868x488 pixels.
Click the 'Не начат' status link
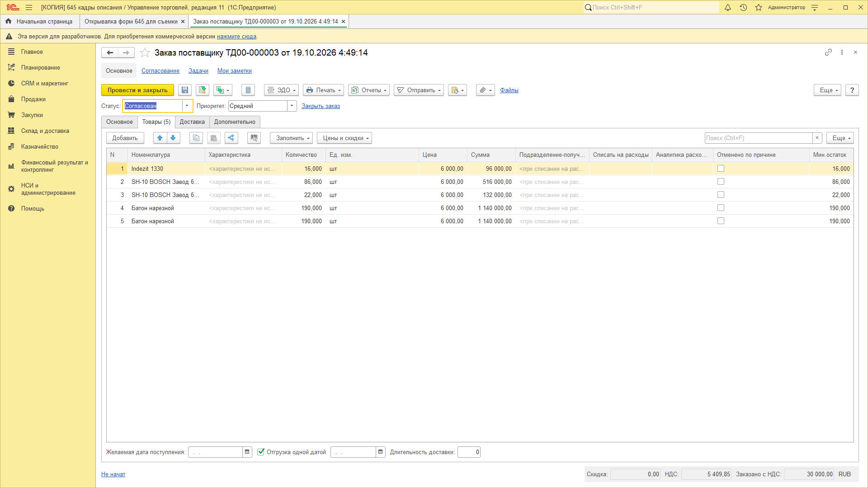pos(113,474)
